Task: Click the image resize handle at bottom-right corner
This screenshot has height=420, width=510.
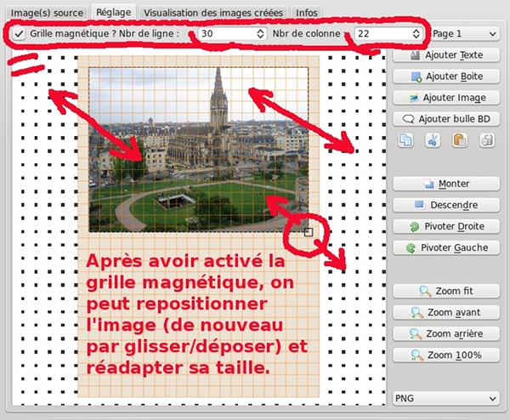Action: coord(309,232)
